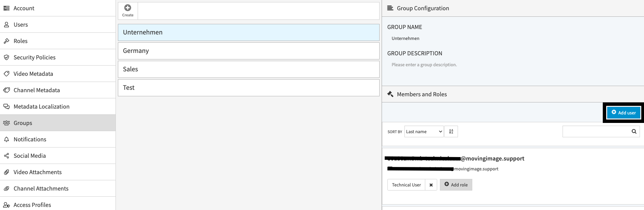Screen dimensions: 644x210
Task: Click the Access Profiles user icon
Action: click(6, 205)
